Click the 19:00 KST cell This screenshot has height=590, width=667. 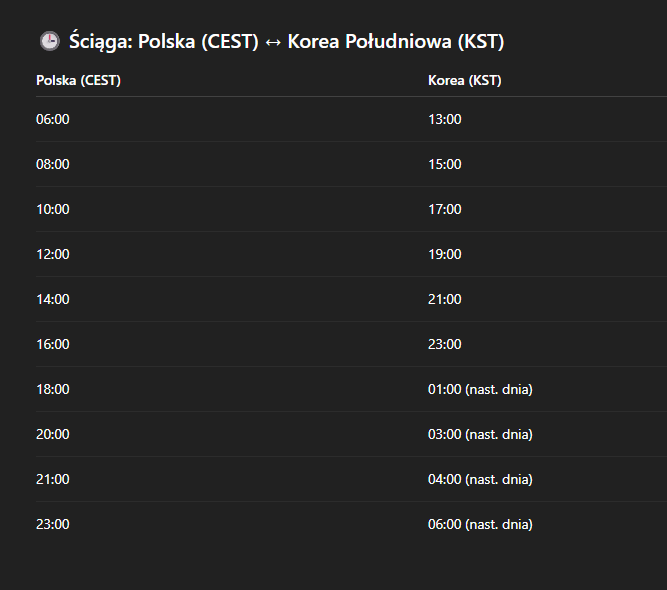pyautogui.click(x=445, y=254)
